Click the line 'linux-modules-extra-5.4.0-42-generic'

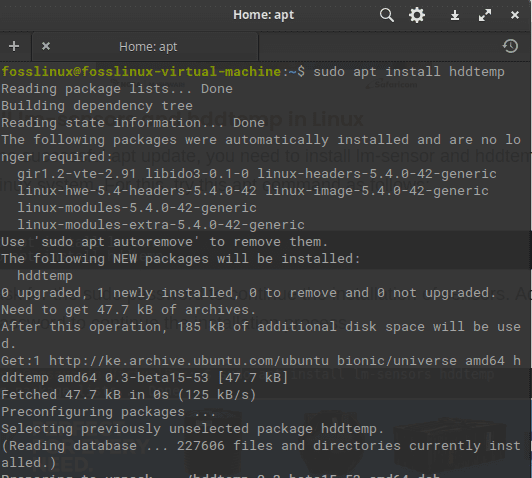click(x=161, y=225)
